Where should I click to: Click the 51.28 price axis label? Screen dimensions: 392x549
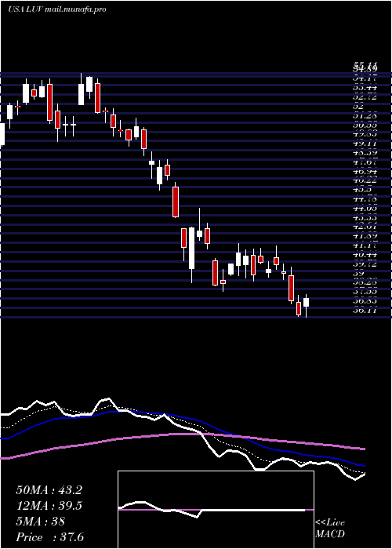[365, 115]
